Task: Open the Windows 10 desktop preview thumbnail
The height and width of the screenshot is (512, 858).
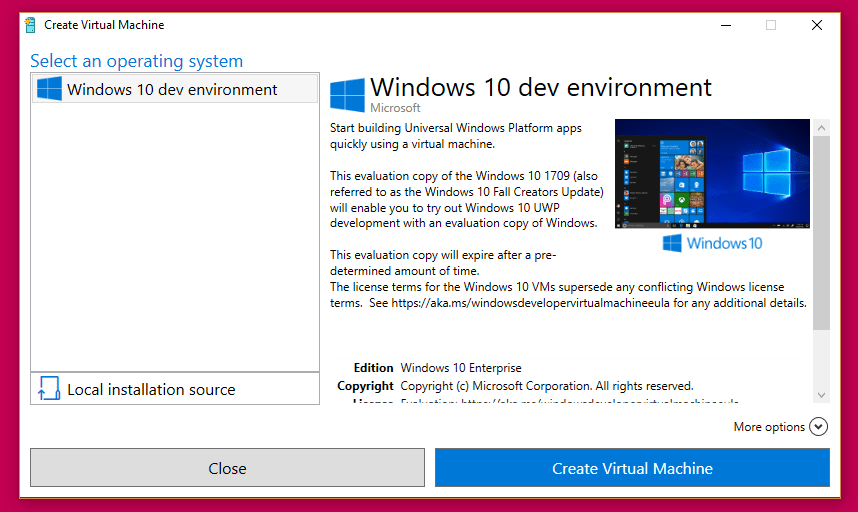Action: tap(712, 173)
